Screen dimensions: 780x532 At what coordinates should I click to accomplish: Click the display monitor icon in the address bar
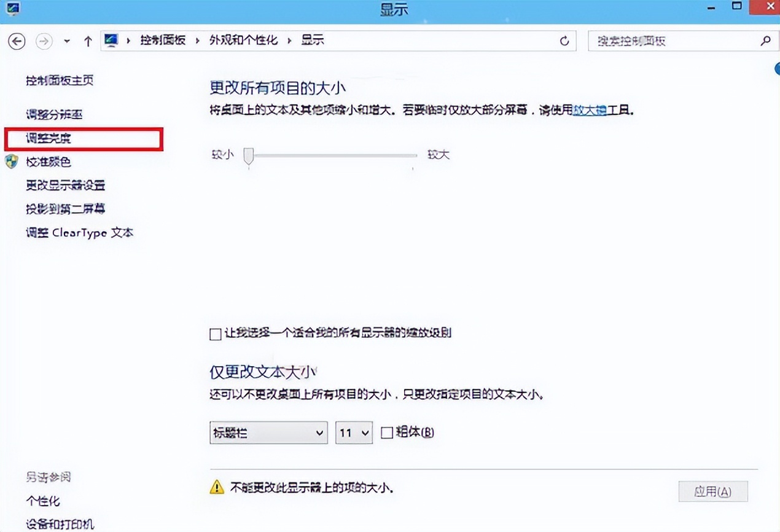coord(111,40)
